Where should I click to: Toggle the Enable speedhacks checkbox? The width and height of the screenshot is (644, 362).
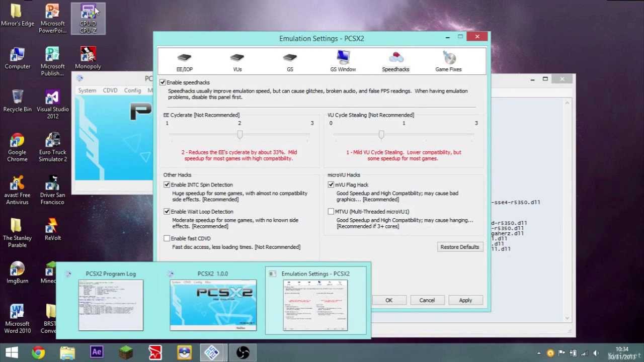(163, 82)
